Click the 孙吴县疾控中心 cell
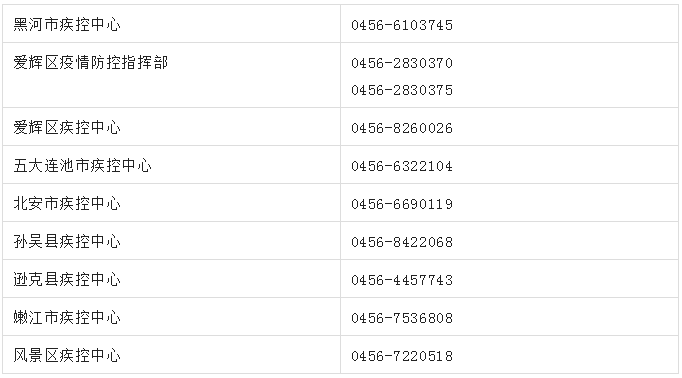This screenshot has height=378, width=682. point(171,241)
